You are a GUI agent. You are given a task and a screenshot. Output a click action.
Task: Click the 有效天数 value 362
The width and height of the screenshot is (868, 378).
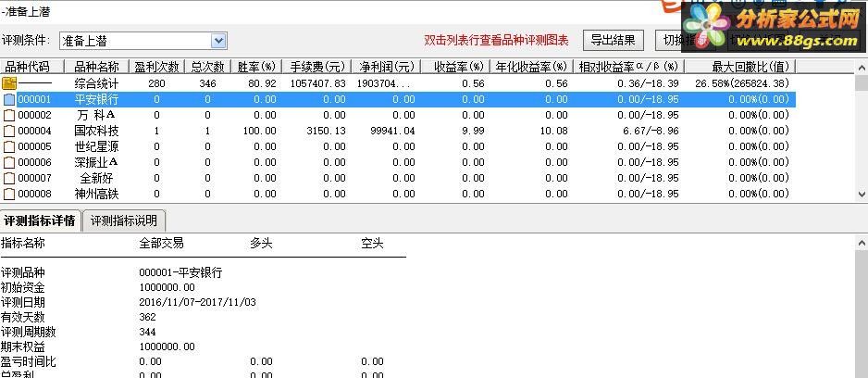148,317
